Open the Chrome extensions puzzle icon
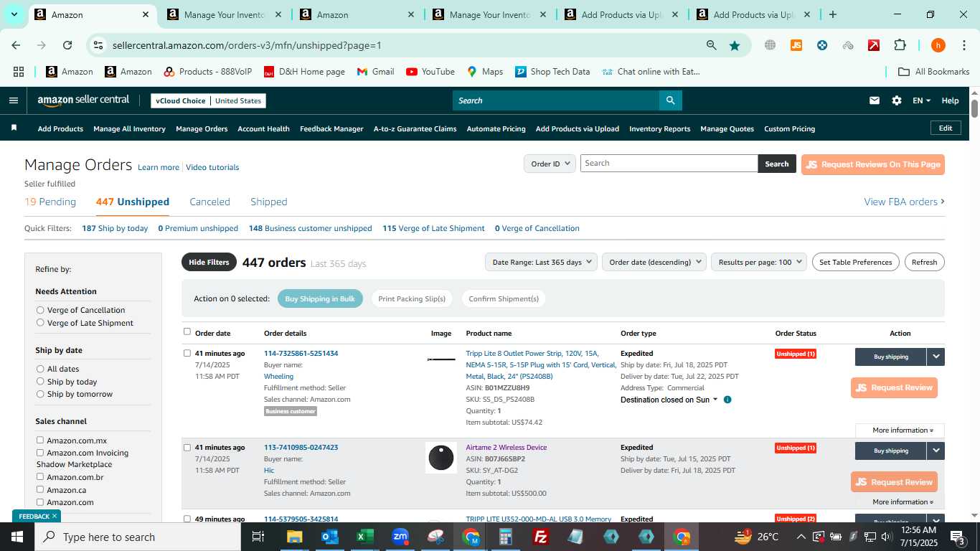The image size is (980, 551). point(900,45)
